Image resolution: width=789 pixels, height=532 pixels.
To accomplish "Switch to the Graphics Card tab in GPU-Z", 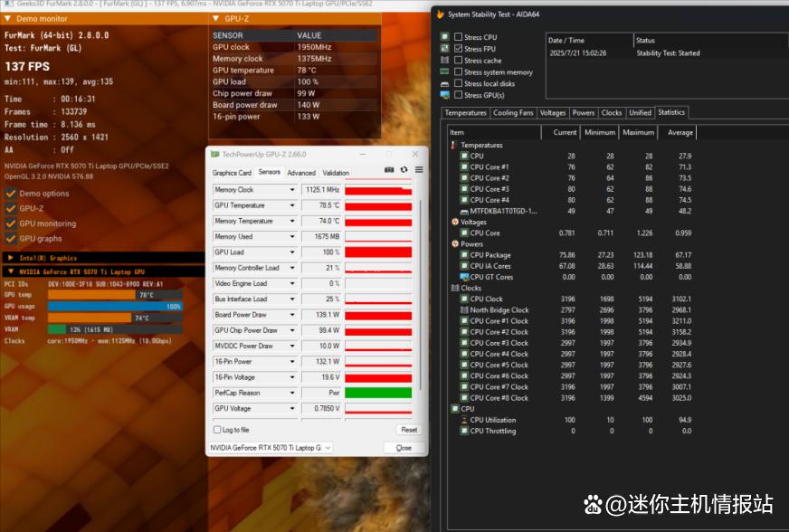I will pos(232,173).
